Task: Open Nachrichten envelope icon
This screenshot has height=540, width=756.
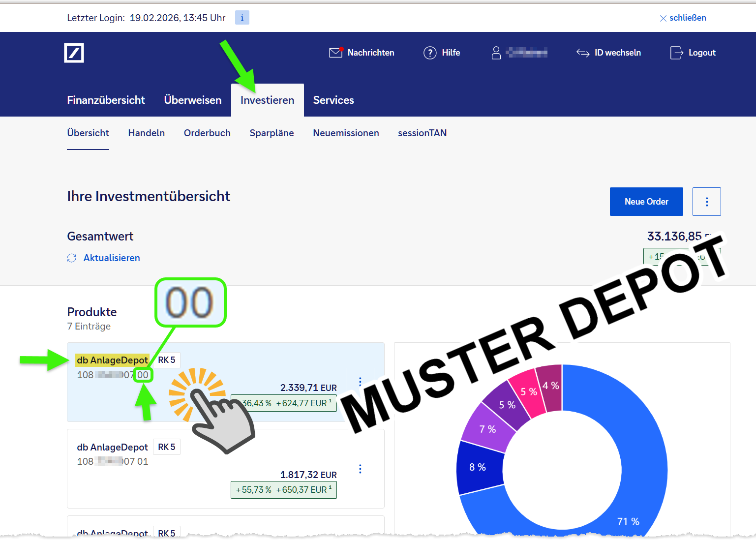Action: 335,53
